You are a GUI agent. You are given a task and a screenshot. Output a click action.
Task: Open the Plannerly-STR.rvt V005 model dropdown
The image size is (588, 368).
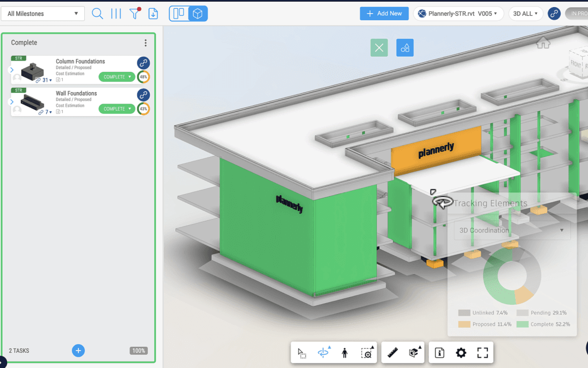point(458,14)
